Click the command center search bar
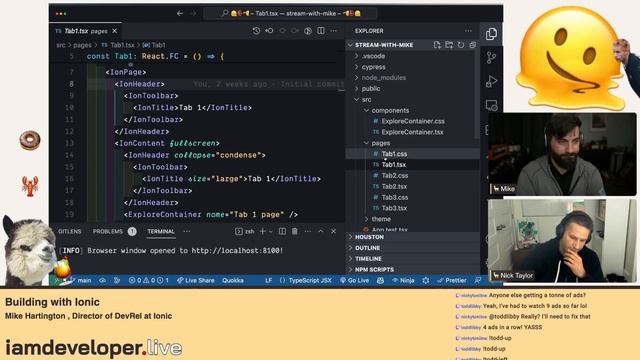 (x=291, y=13)
